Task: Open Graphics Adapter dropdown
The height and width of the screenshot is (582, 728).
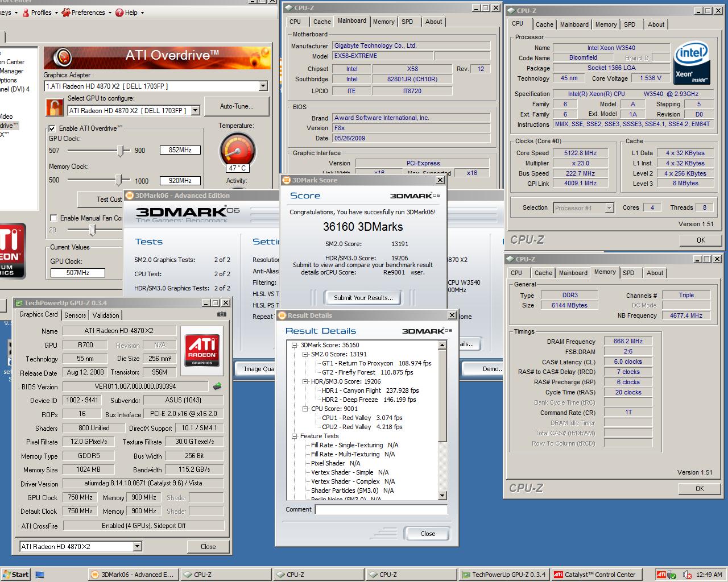Action: 263,86
